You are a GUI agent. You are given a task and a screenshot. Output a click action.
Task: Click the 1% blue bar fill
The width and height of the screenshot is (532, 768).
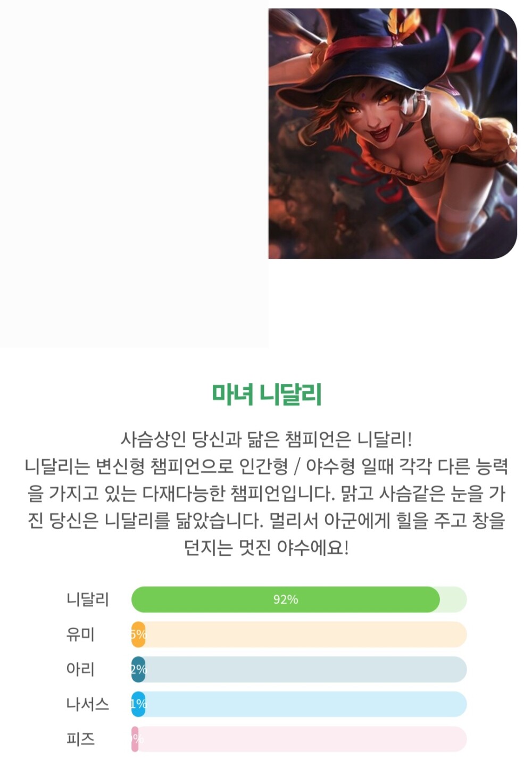[x=138, y=704]
